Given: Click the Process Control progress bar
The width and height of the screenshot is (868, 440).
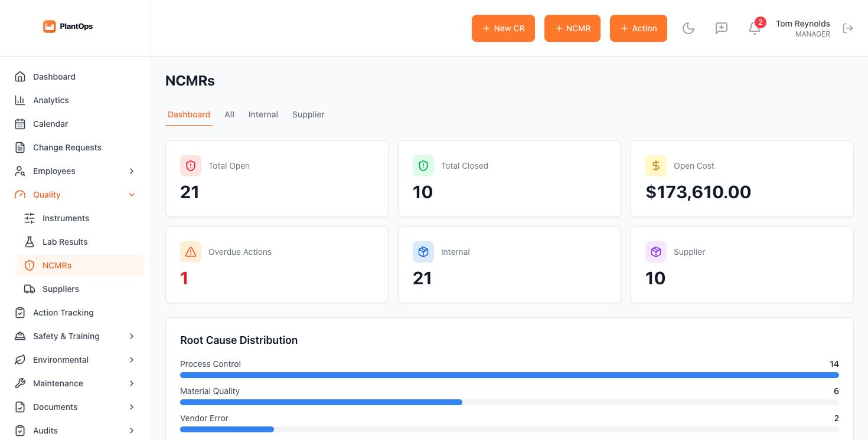Looking at the screenshot, I should pyautogui.click(x=510, y=375).
